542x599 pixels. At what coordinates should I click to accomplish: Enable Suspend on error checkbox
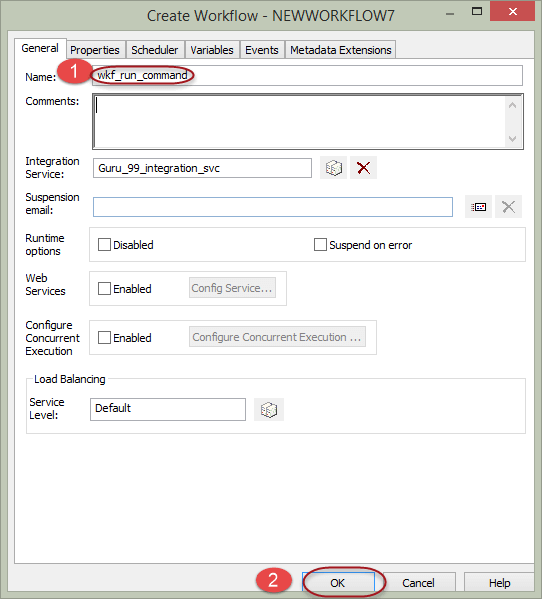point(320,244)
